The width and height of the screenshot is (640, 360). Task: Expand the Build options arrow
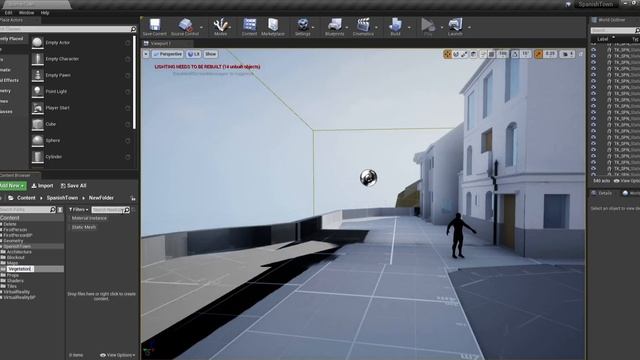point(409,27)
